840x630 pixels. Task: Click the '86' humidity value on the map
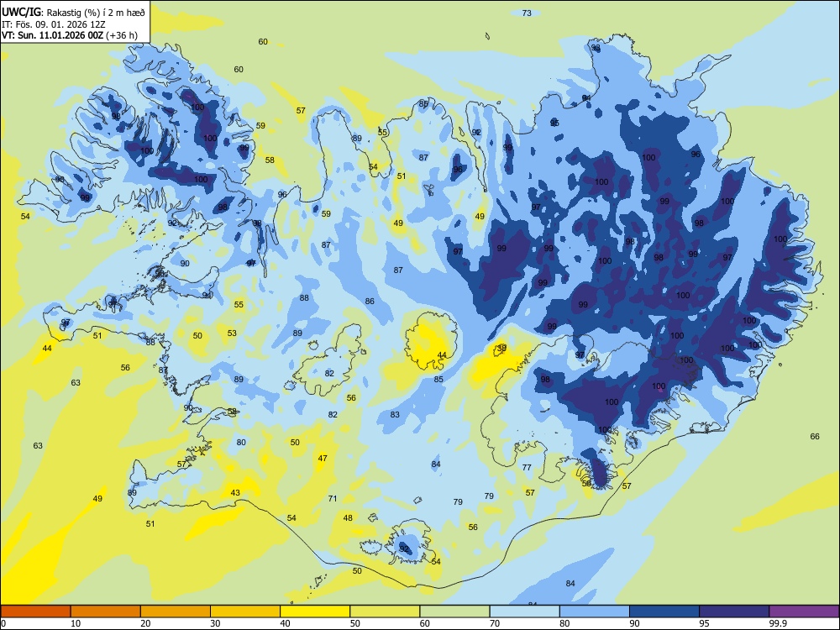(x=370, y=302)
